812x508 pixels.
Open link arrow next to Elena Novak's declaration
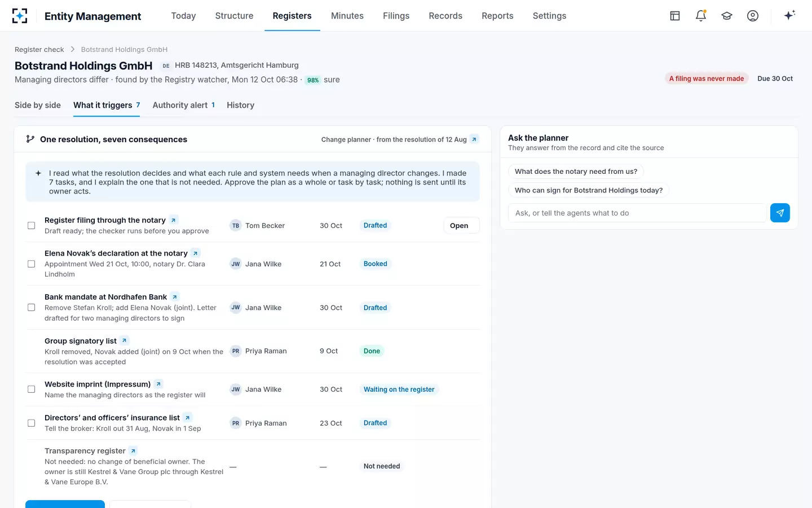coord(196,253)
